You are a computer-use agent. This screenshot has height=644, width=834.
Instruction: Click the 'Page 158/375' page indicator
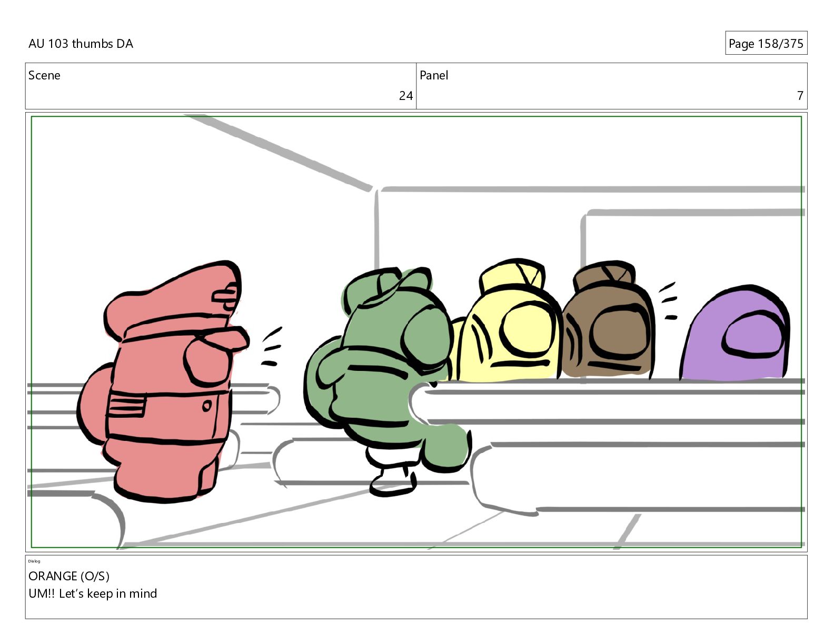[766, 44]
